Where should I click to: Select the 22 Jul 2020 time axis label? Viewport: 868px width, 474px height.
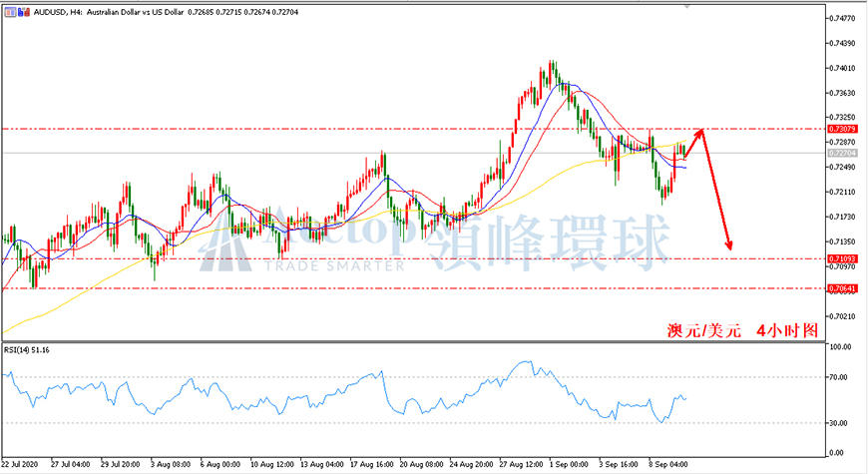pyautogui.click(x=19, y=464)
